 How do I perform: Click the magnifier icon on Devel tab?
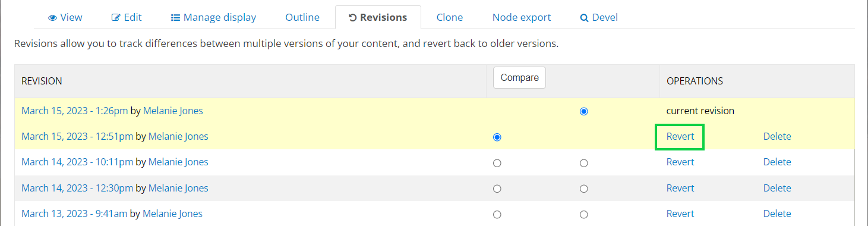point(584,18)
